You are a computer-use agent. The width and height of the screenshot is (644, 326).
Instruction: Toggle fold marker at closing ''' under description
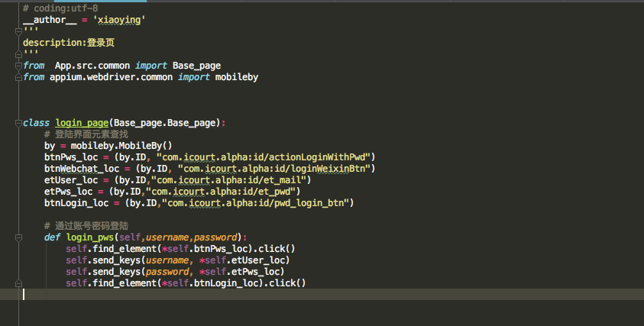point(18,54)
